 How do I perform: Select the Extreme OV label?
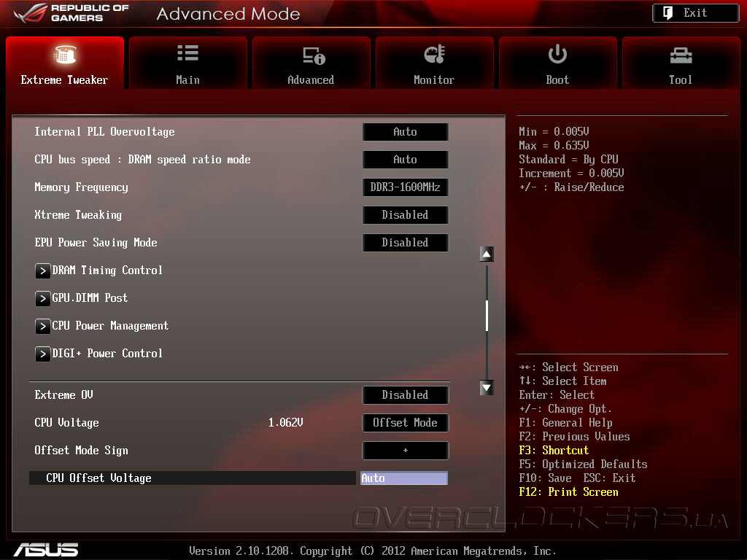(64, 394)
